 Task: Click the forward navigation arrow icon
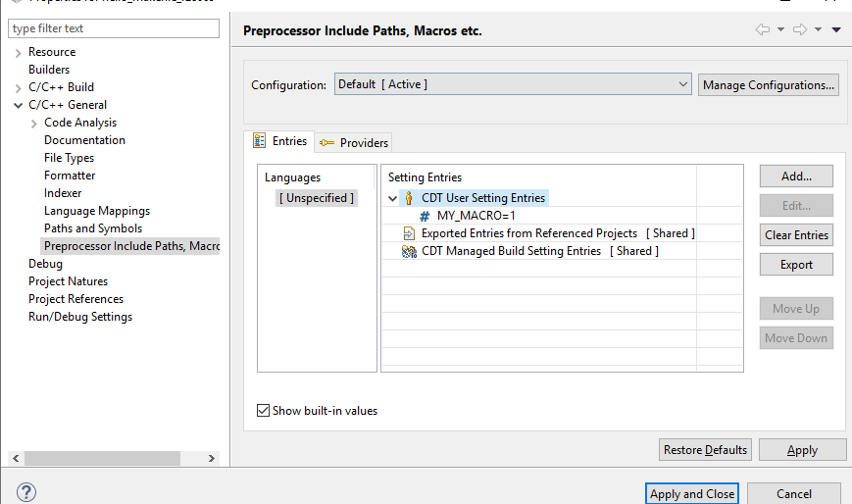pos(800,29)
